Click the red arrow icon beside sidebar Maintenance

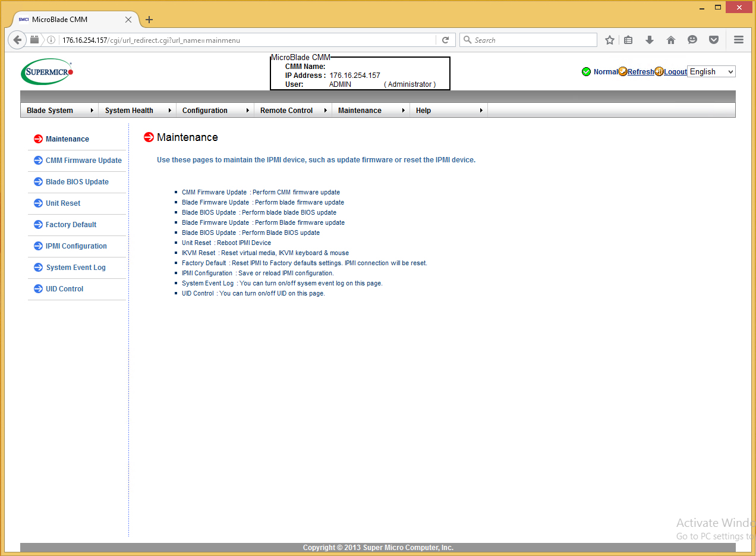tap(39, 139)
